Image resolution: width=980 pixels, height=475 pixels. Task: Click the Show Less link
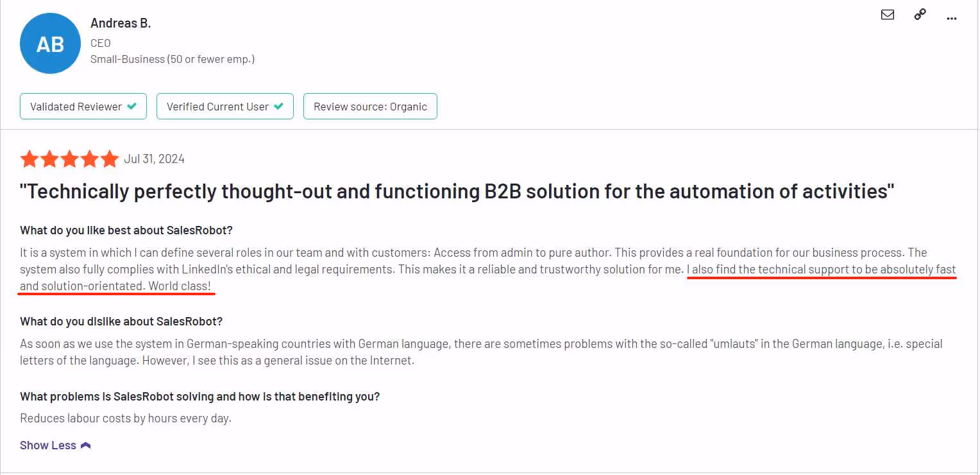pos(47,444)
